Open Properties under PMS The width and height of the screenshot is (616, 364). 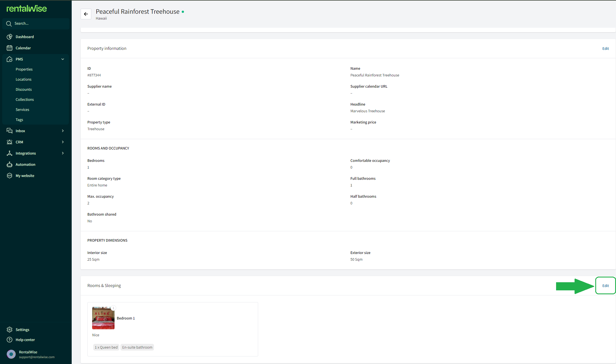coord(24,69)
